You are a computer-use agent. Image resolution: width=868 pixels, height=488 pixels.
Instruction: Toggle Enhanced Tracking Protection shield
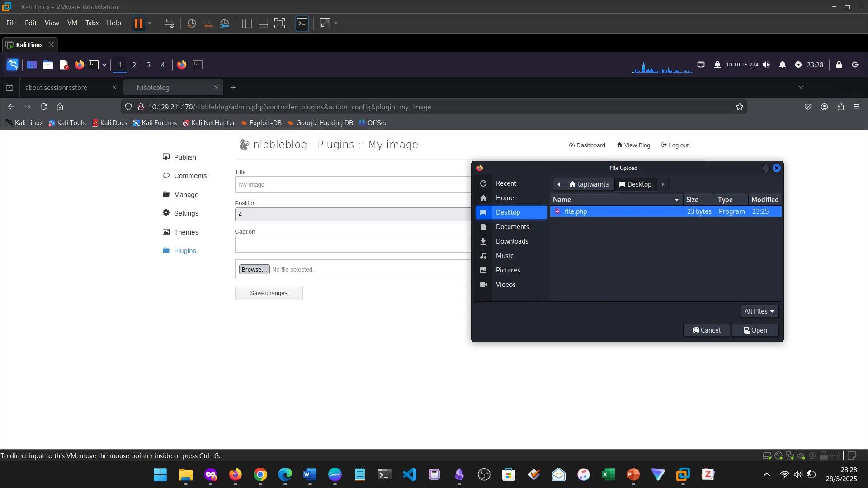click(129, 107)
